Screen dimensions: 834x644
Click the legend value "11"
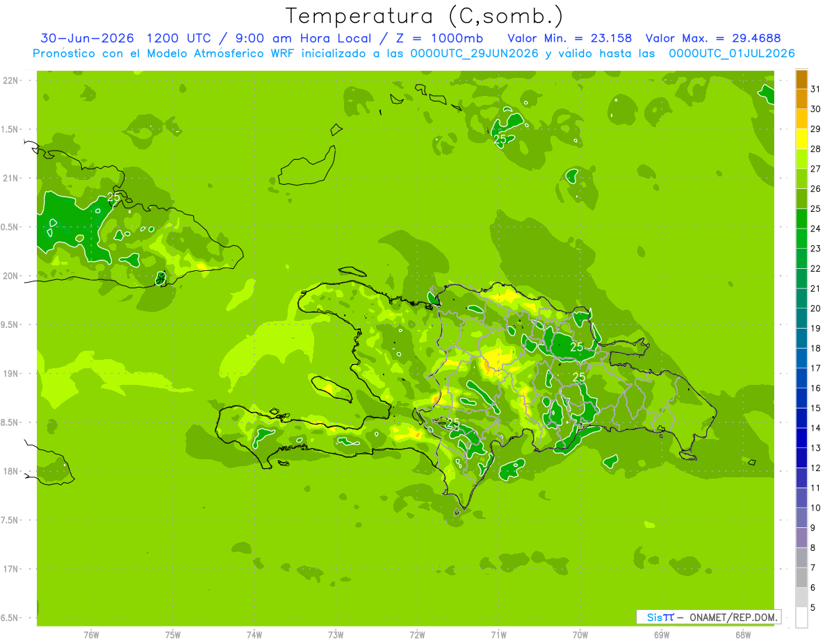click(815, 488)
